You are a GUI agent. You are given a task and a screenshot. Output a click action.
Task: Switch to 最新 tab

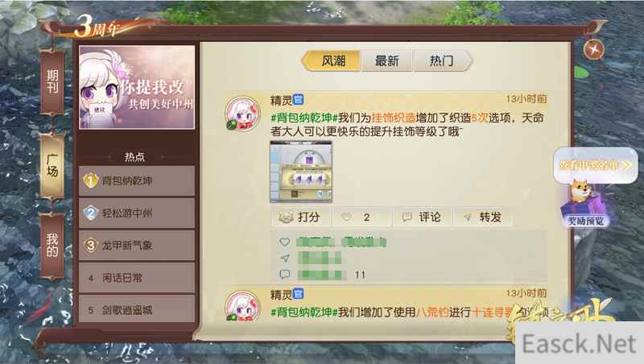click(x=387, y=61)
